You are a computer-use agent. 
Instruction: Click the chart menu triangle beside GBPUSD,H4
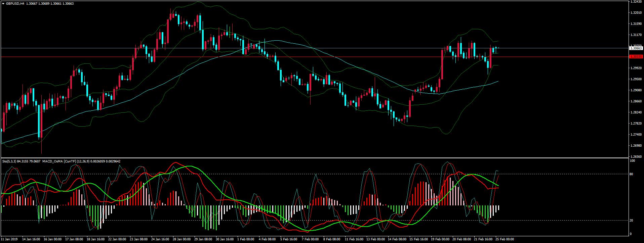pos(3,3)
